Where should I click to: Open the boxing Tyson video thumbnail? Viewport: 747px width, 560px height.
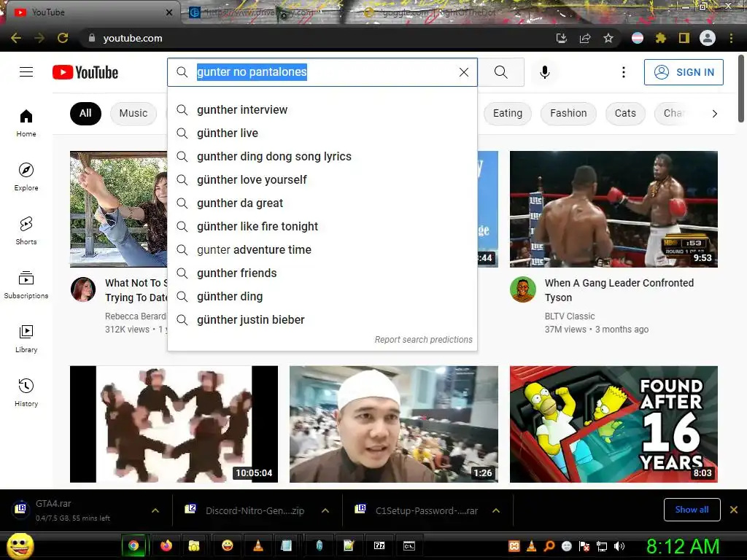click(614, 209)
